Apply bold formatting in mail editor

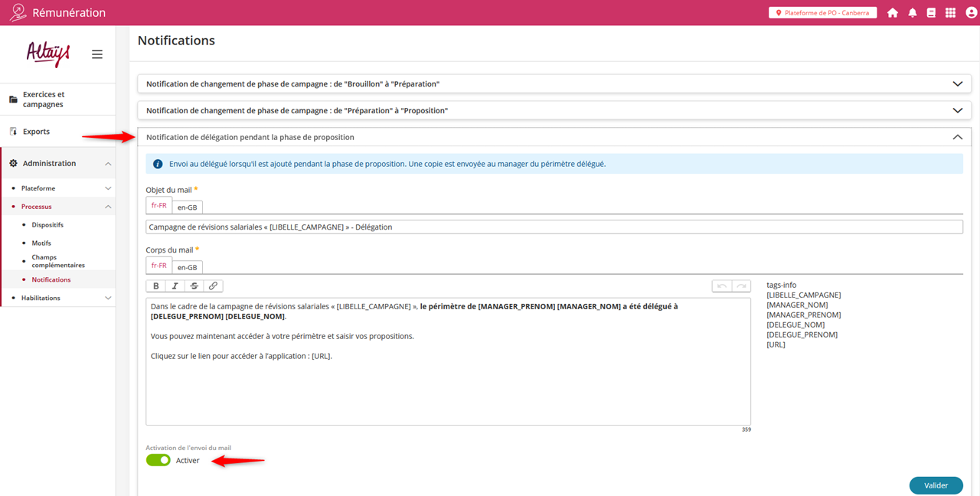156,286
